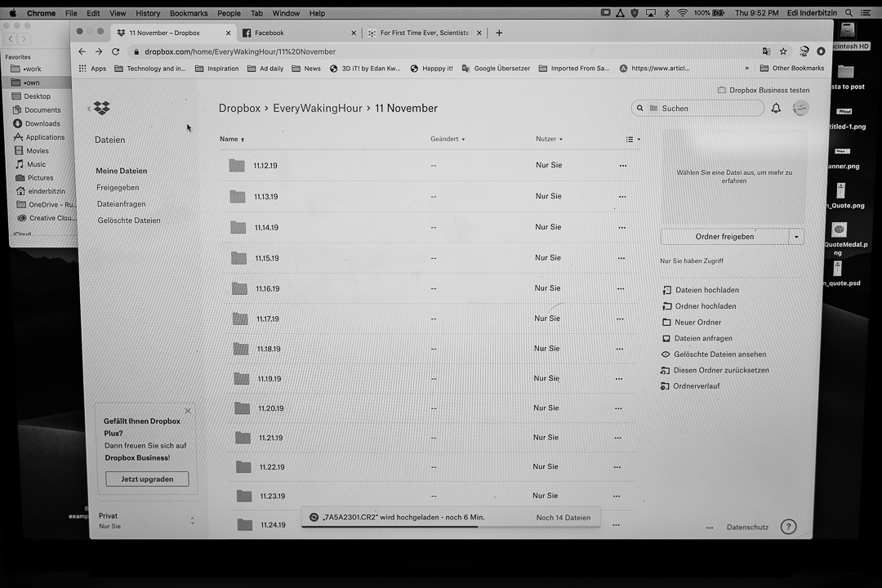Screen dimensions: 882x588
Task: Focus the Suchen search field
Action: [697, 108]
